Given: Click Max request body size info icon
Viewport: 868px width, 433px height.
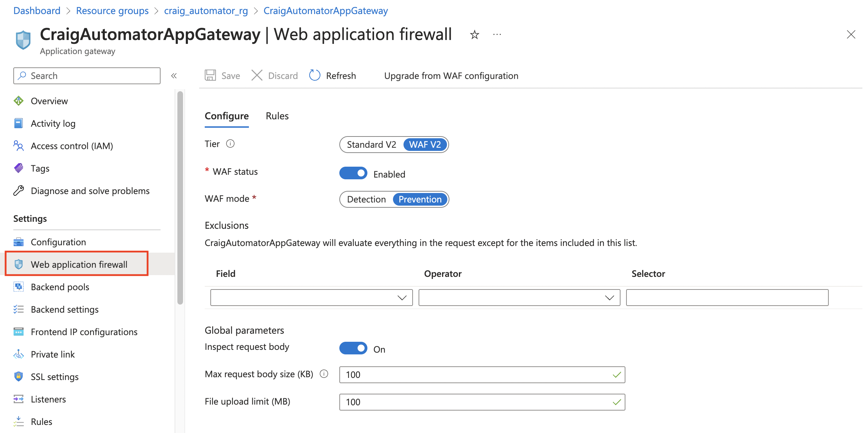Looking at the screenshot, I should coord(324,374).
